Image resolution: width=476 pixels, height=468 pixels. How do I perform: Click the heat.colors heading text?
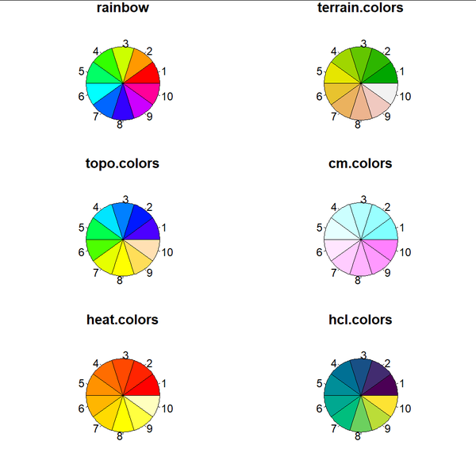click(x=122, y=320)
